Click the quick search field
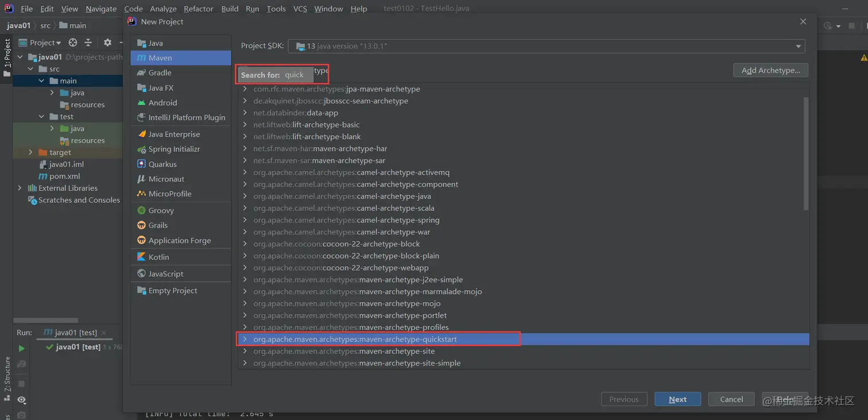Screen dimensions: 868x420 click(276, 75)
